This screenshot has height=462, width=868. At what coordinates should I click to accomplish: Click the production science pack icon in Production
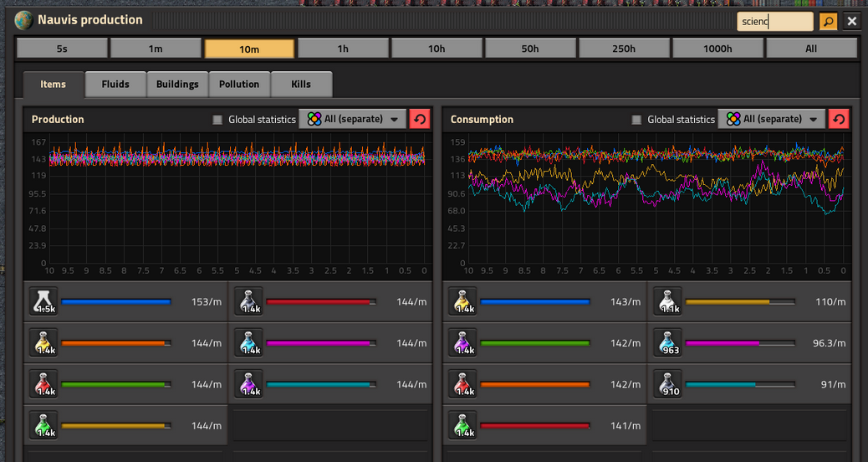[248, 384]
